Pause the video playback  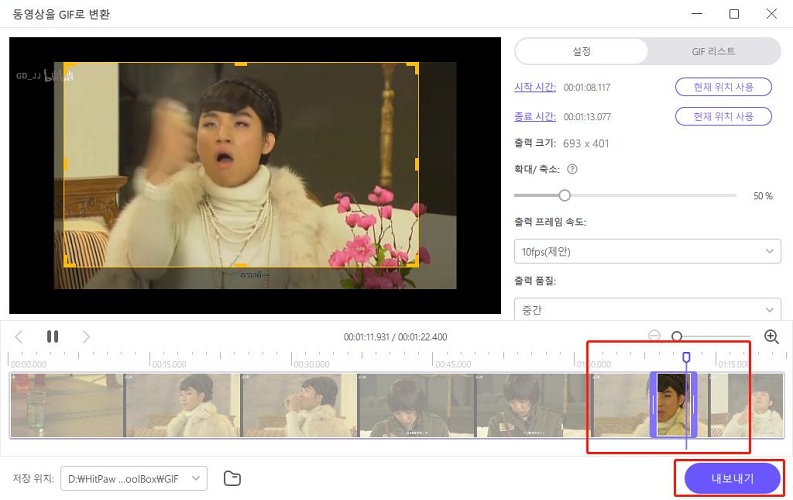coord(52,337)
